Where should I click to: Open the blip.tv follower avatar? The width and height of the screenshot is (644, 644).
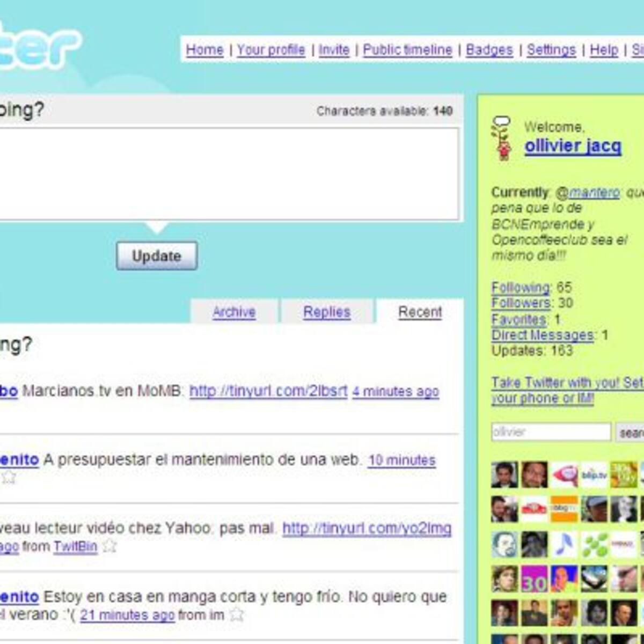click(594, 475)
